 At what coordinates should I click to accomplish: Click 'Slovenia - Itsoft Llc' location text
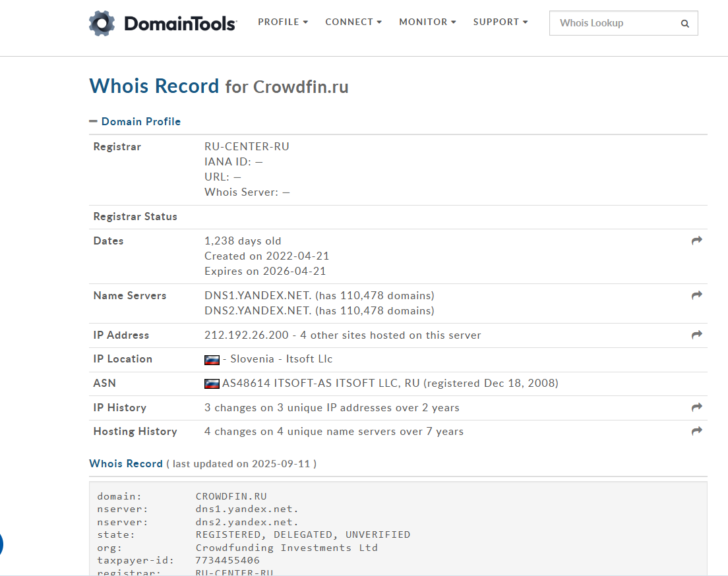tap(282, 359)
